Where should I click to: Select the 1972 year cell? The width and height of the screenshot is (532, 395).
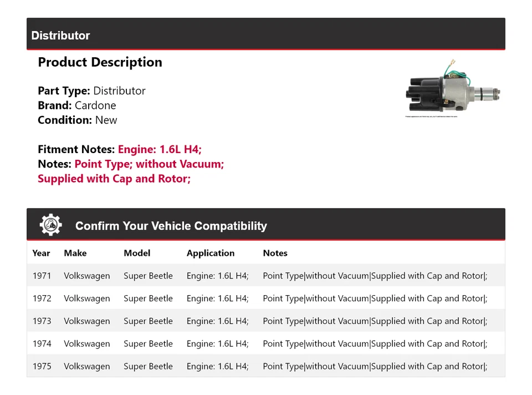click(x=42, y=298)
